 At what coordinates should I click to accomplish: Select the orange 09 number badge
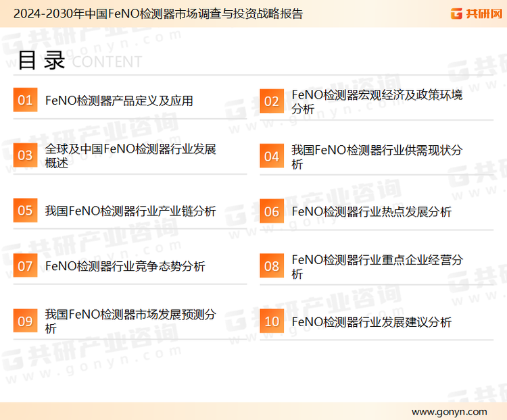[x=25, y=321]
